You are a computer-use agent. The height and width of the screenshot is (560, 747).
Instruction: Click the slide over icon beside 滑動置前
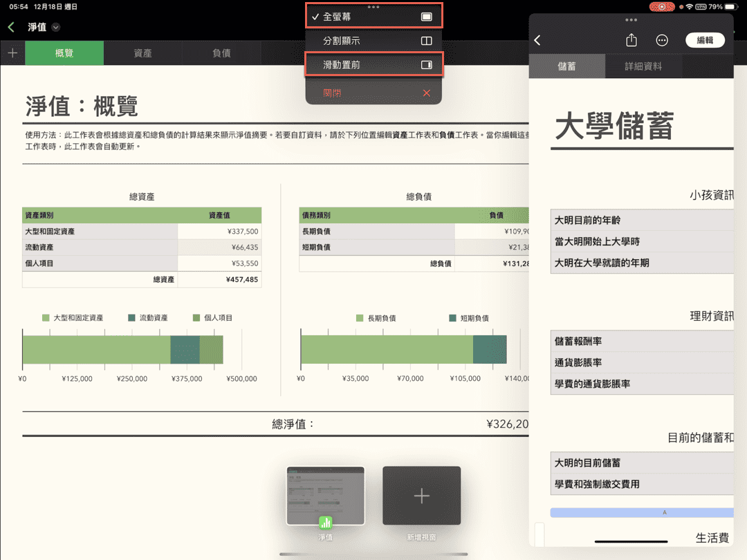[426, 65]
